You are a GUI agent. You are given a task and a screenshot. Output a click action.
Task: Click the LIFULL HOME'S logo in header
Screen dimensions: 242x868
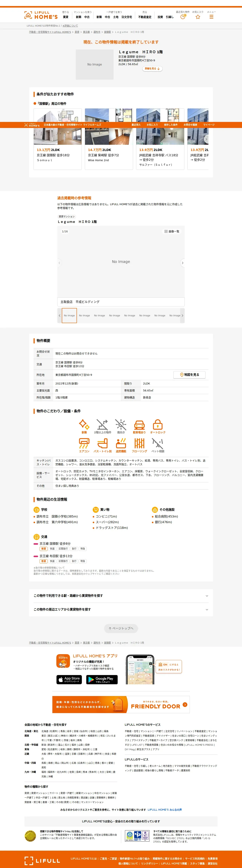41,15
